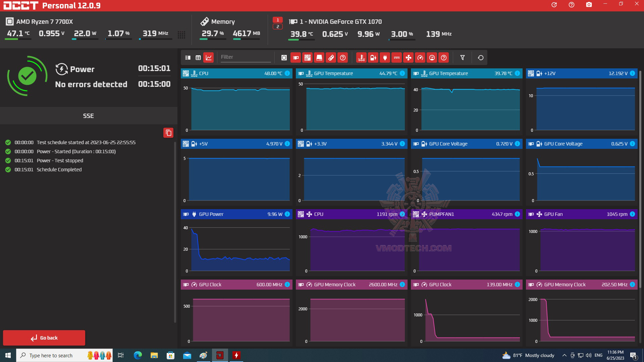Toggle temperature sensors filter icon

pyautogui.click(x=361, y=58)
